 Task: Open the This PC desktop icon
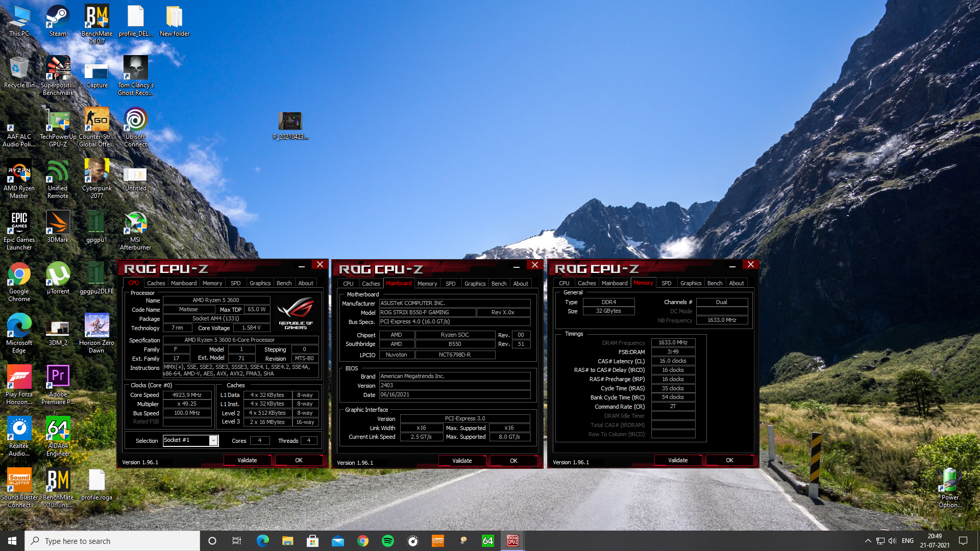(x=19, y=21)
